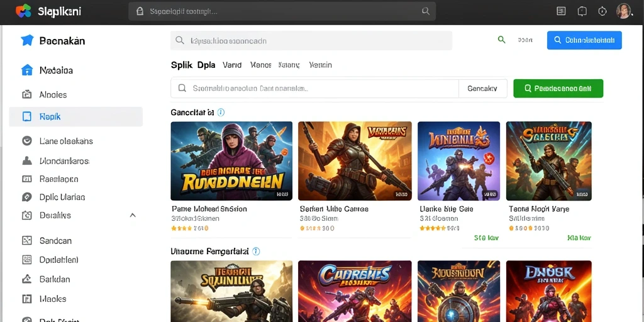Click the blue star Bacnakán icon
The image size is (644, 322).
27,40
